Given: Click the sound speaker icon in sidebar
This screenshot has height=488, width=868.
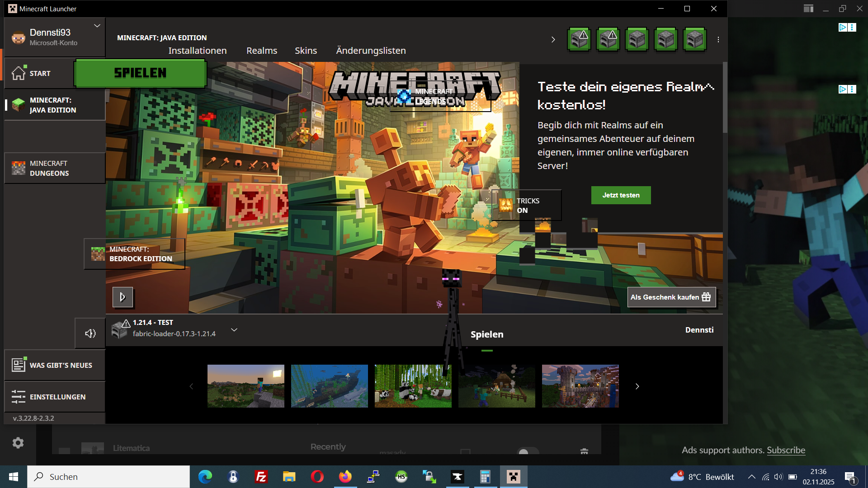Looking at the screenshot, I should point(90,333).
